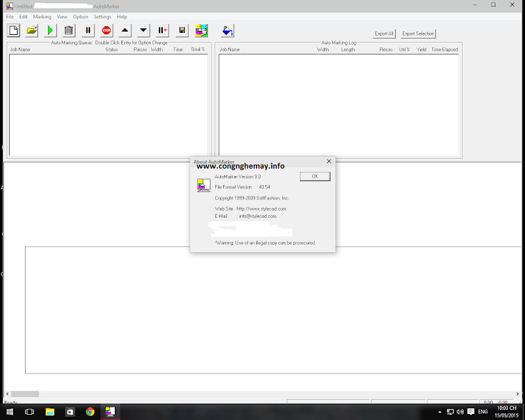The width and height of the screenshot is (525, 420).
Task: Click inside the empty Marking Queue list
Action: (x=108, y=105)
